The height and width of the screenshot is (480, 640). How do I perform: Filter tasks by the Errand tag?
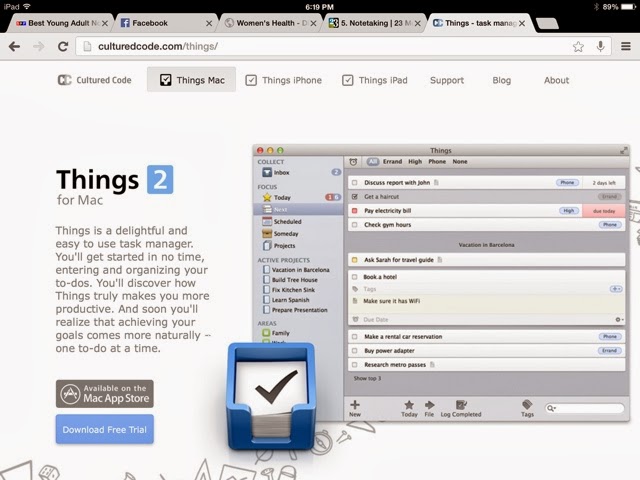[392, 162]
